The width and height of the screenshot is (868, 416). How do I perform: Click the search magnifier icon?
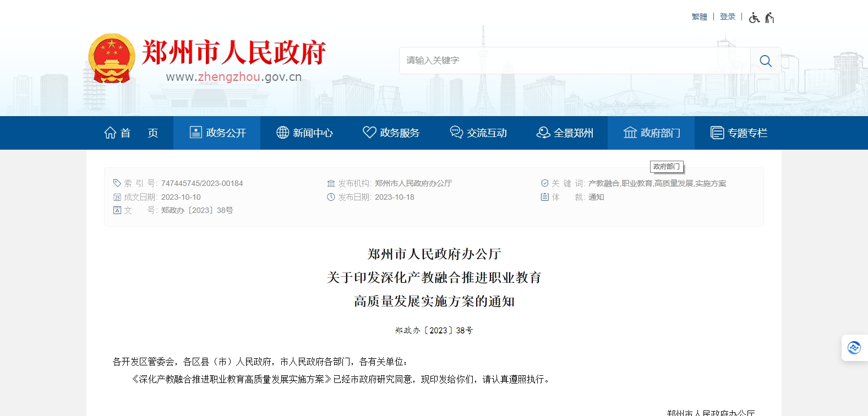(765, 61)
